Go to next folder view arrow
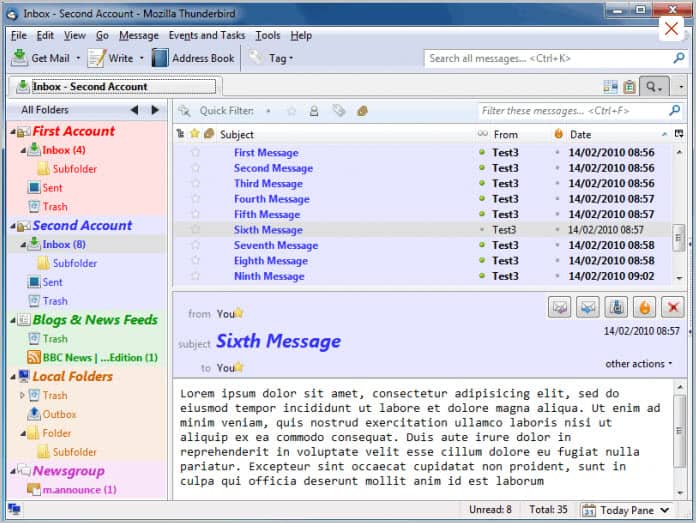Image resolution: width=696 pixels, height=523 pixels. [155, 110]
